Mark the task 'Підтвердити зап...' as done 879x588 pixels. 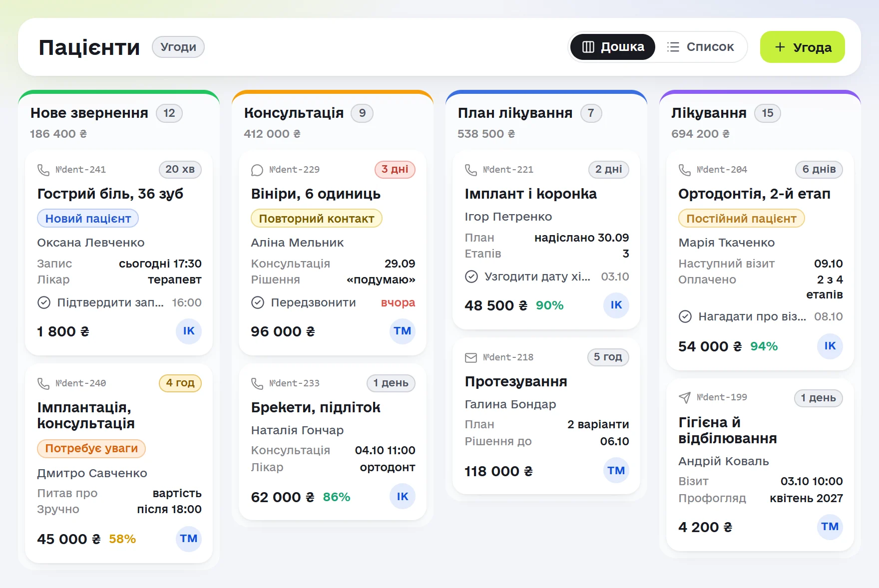click(44, 302)
